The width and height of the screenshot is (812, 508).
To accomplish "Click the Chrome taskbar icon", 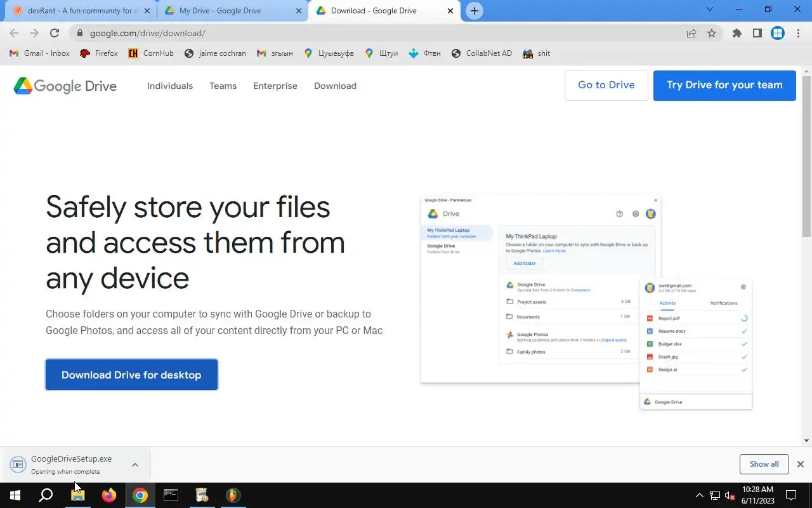I will (140, 495).
